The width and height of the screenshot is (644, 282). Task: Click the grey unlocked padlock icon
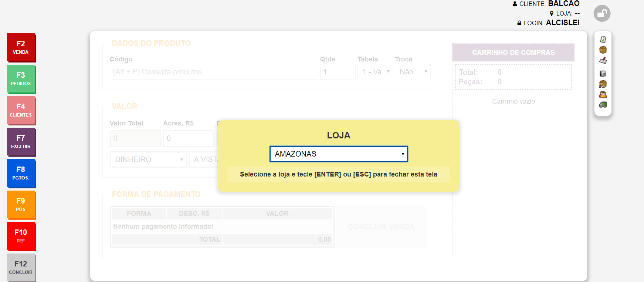(602, 14)
